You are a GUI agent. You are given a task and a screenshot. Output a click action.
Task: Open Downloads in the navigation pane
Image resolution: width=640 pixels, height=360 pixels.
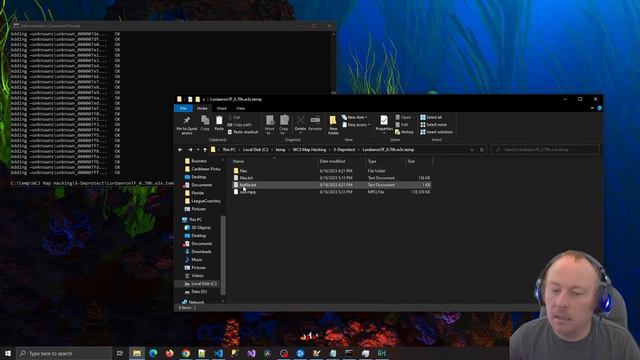[198, 252]
